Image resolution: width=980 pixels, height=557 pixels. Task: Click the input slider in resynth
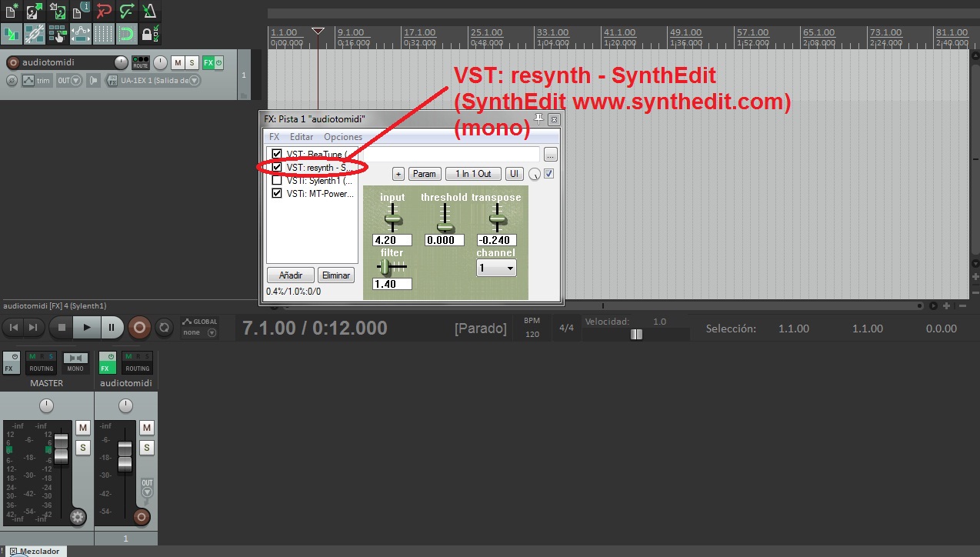(392, 218)
